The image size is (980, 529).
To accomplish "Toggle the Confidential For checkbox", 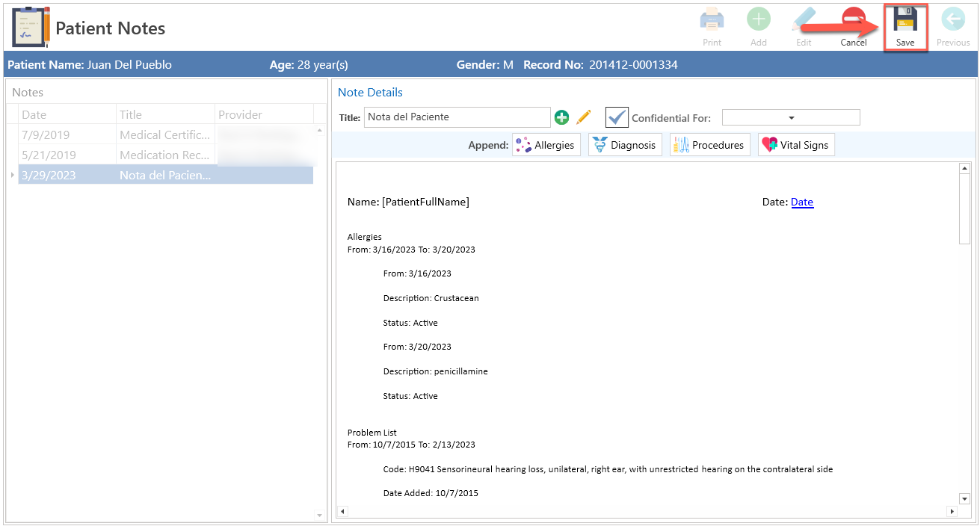I will pyautogui.click(x=617, y=117).
